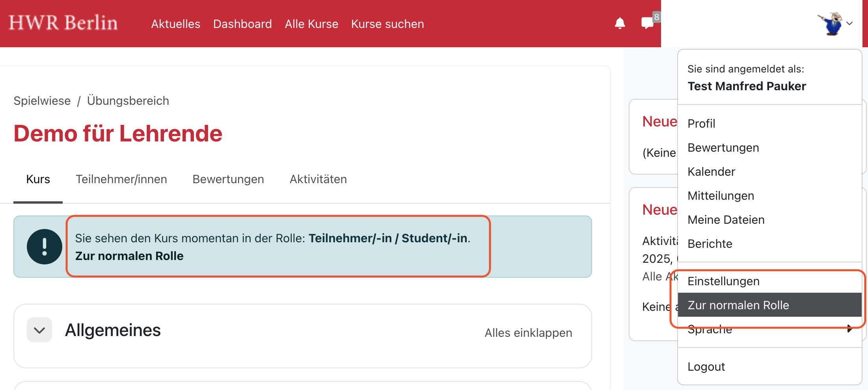Viewport: 868px width, 390px height.
Task: Collapse the Allgemeines section
Action: point(39,330)
